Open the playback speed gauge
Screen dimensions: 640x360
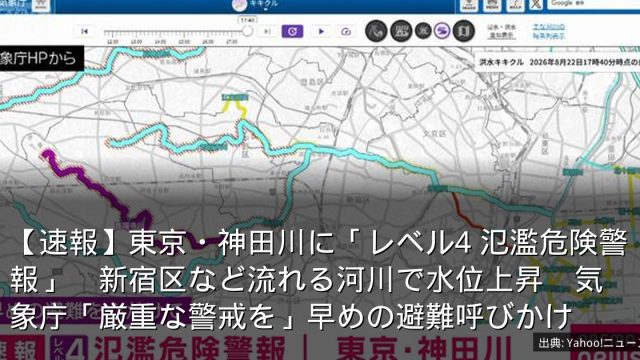point(346,31)
